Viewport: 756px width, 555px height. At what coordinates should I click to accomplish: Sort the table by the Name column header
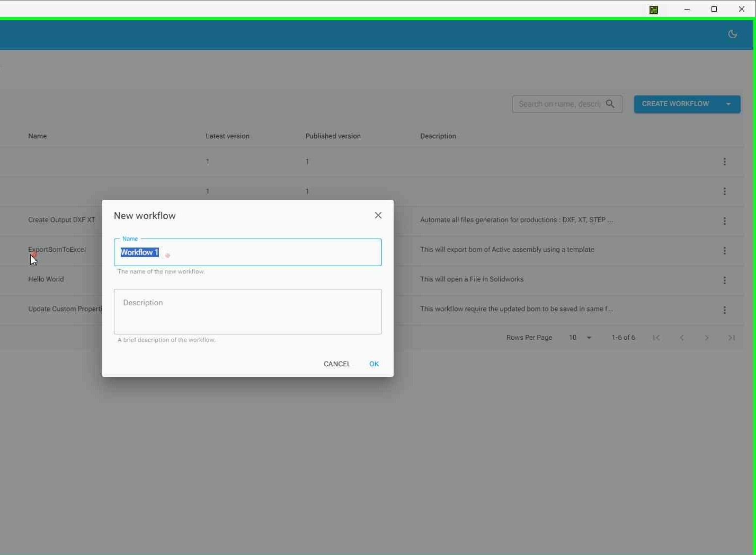(x=37, y=136)
